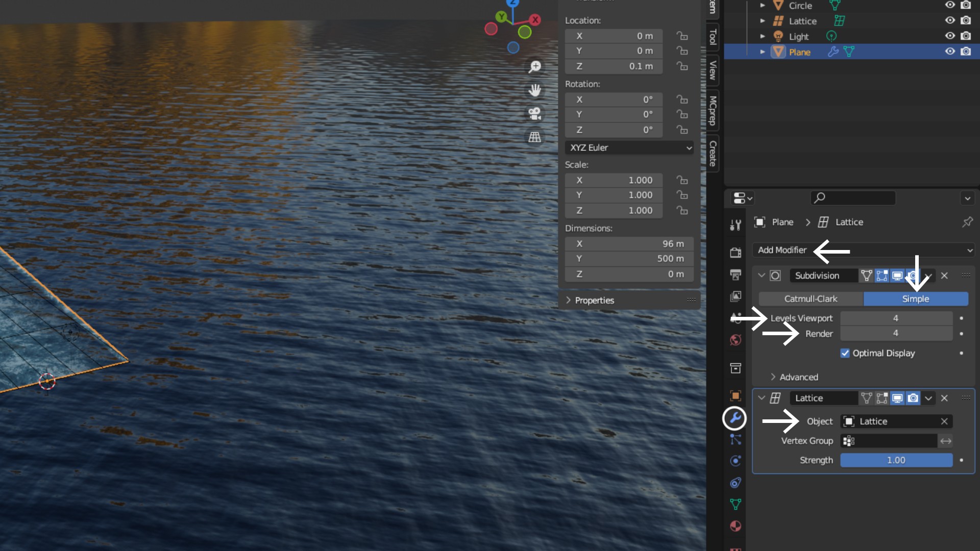Switch orthographic/perspective grid icon

pos(534,137)
